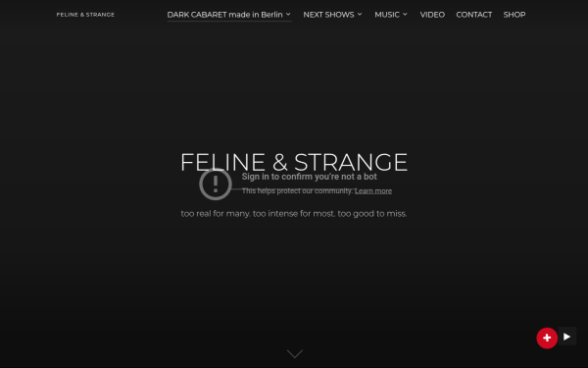Expand the chevron next to DARK CABARET

tap(288, 15)
